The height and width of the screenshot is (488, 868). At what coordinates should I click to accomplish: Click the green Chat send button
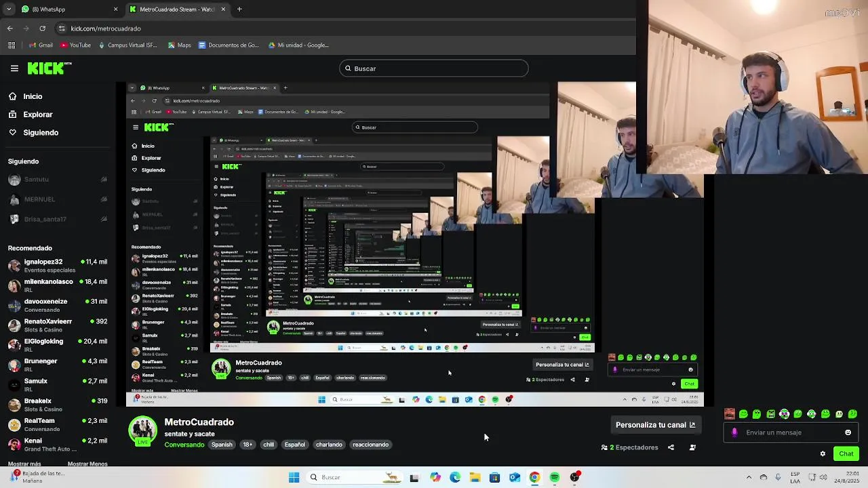coord(846,454)
